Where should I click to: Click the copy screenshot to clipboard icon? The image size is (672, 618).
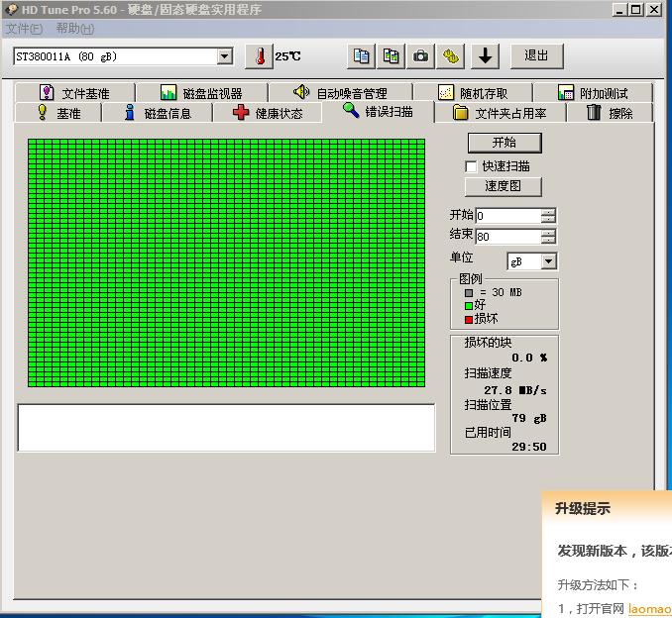click(391, 56)
